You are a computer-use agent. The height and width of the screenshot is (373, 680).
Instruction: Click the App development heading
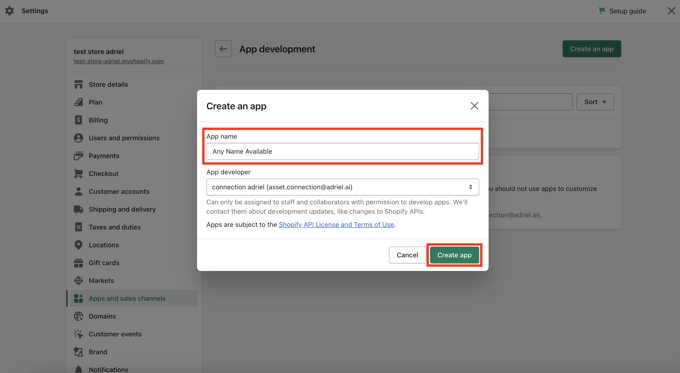[x=278, y=49]
